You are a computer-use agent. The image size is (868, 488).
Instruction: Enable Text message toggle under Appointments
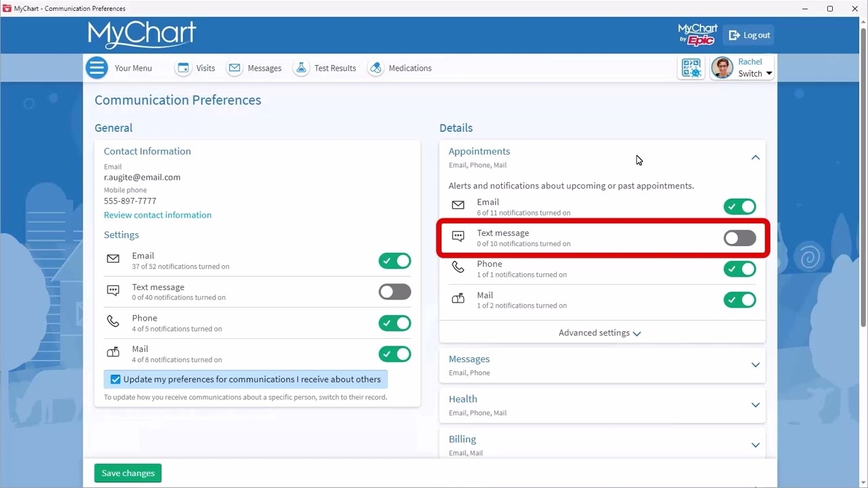click(x=739, y=238)
